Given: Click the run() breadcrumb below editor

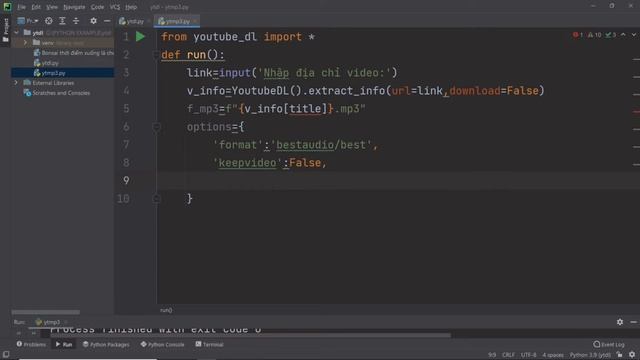Looking at the screenshot, I should pyautogui.click(x=166, y=310).
